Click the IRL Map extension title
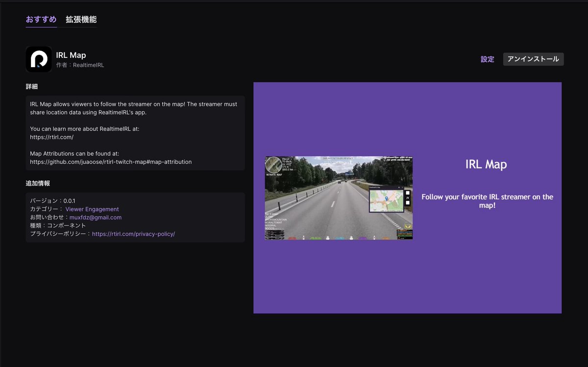 (71, 55)
